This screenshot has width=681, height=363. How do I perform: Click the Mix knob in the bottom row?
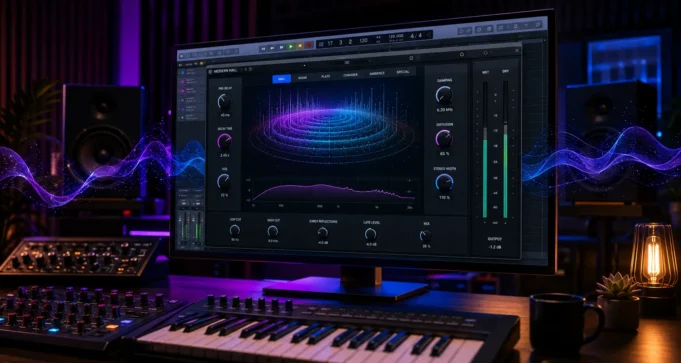point(426,236)
